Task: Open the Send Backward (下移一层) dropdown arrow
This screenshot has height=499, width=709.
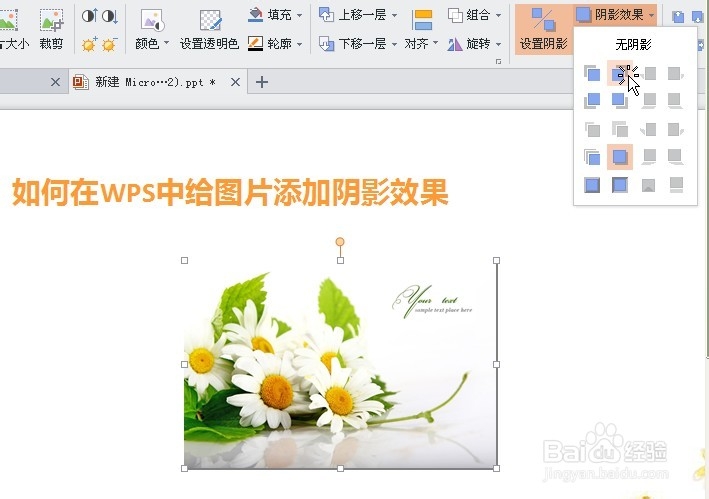Action: (394, 44)
